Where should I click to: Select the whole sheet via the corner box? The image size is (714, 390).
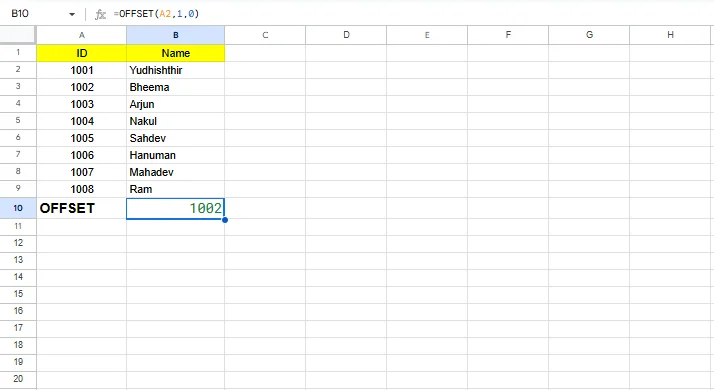[18, 35]
